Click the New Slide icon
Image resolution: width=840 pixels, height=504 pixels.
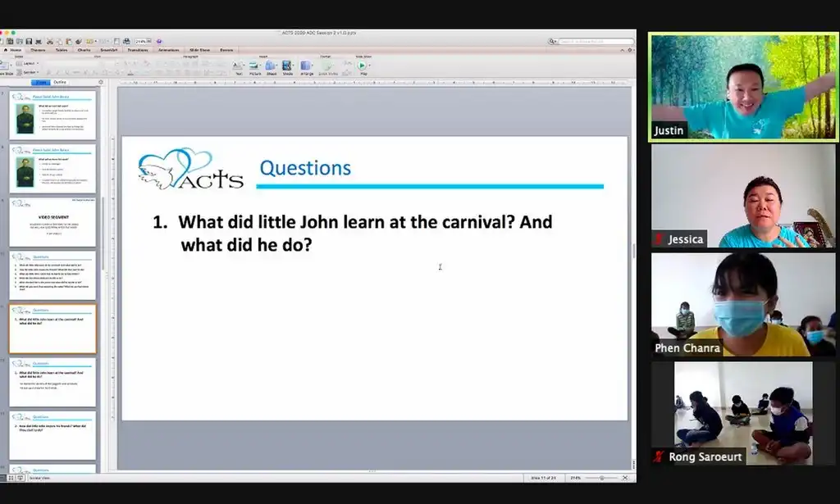click(4, 65)
